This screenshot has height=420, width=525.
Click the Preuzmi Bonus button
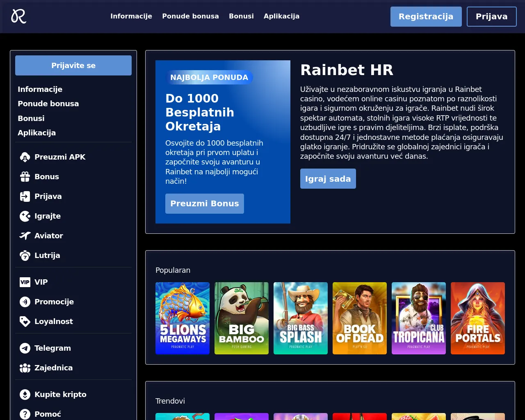(204, 203)
